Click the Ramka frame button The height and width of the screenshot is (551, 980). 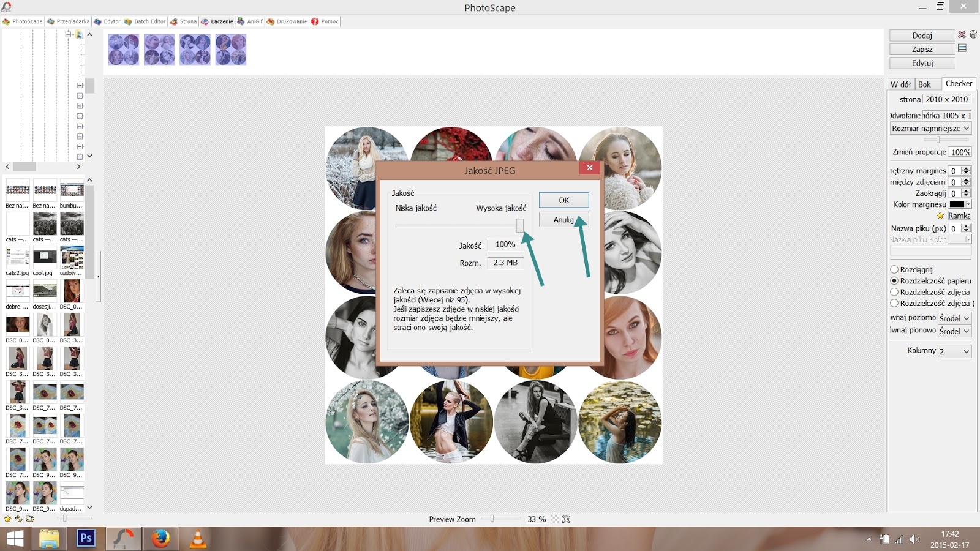pos(960,216)
